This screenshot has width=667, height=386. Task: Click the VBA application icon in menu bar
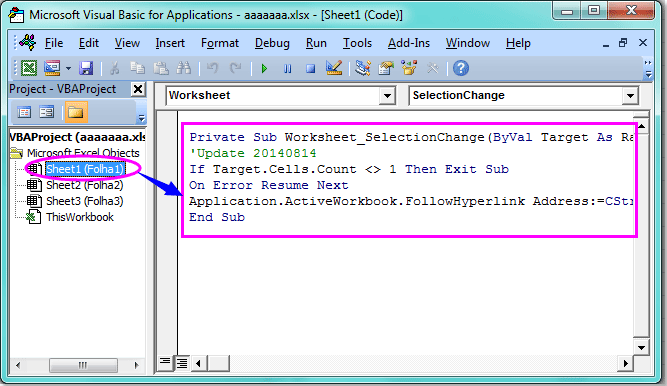click(28, 42)
